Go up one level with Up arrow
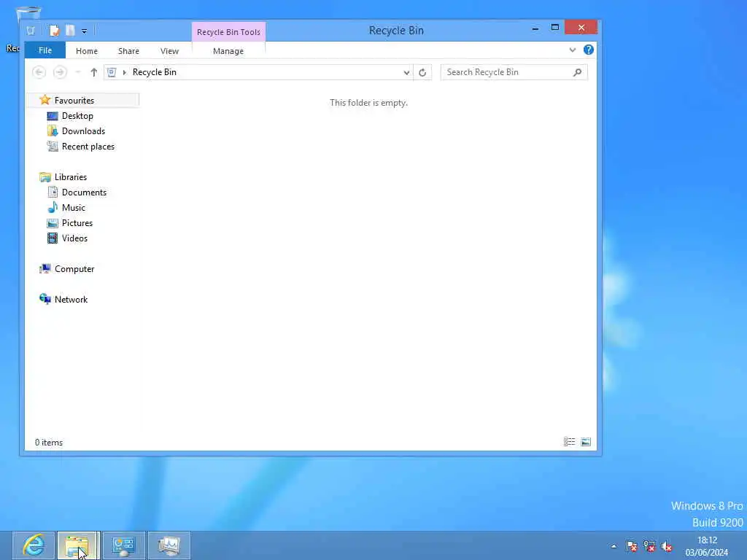The height and width of the screenshot is (560, 747). (94, 72)
